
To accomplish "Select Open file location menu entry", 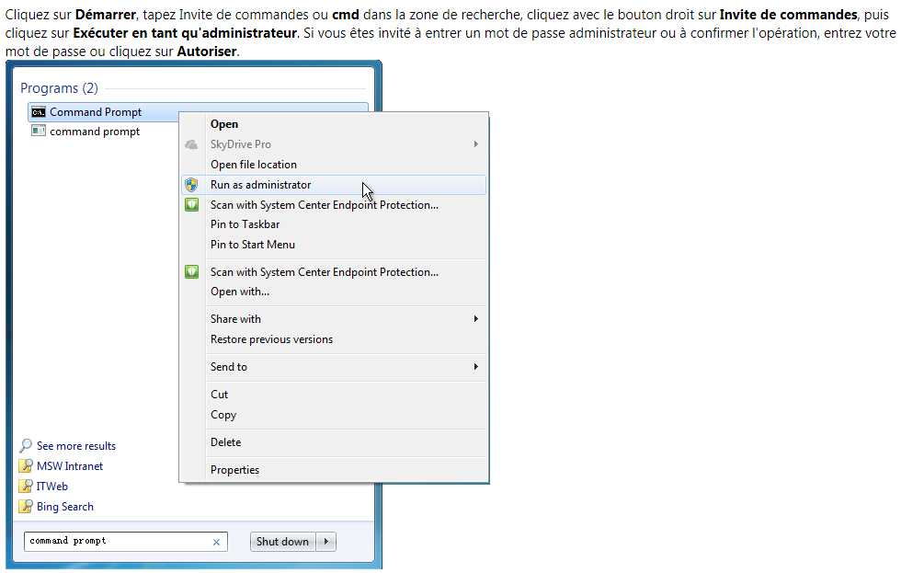I will pyautogui.click(x=254, y=165).
